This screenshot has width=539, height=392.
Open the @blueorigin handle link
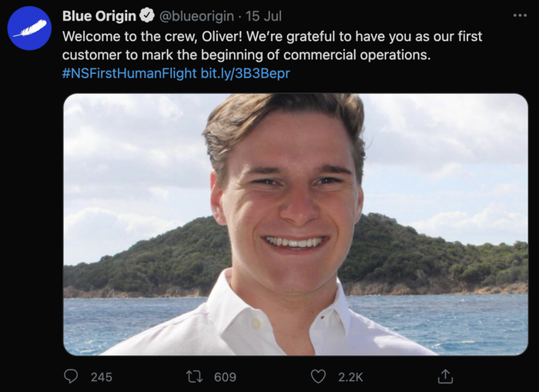click(196, 16)
